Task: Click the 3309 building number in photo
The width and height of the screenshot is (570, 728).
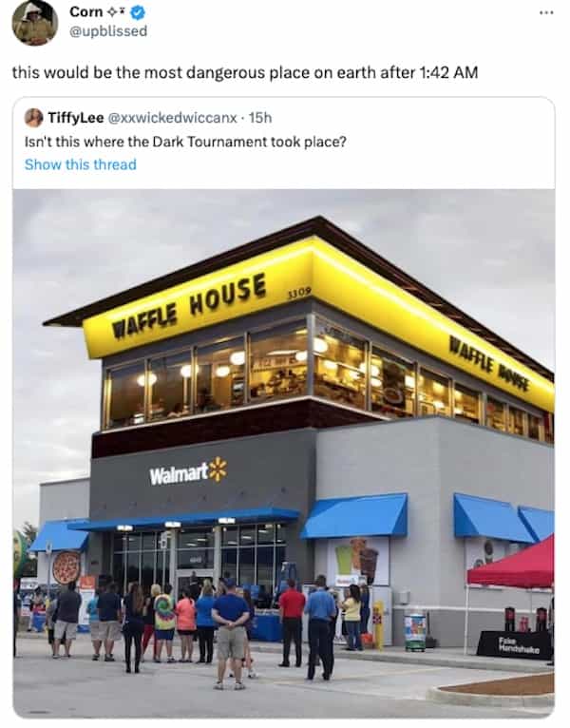Action: [x=298, y=293]
